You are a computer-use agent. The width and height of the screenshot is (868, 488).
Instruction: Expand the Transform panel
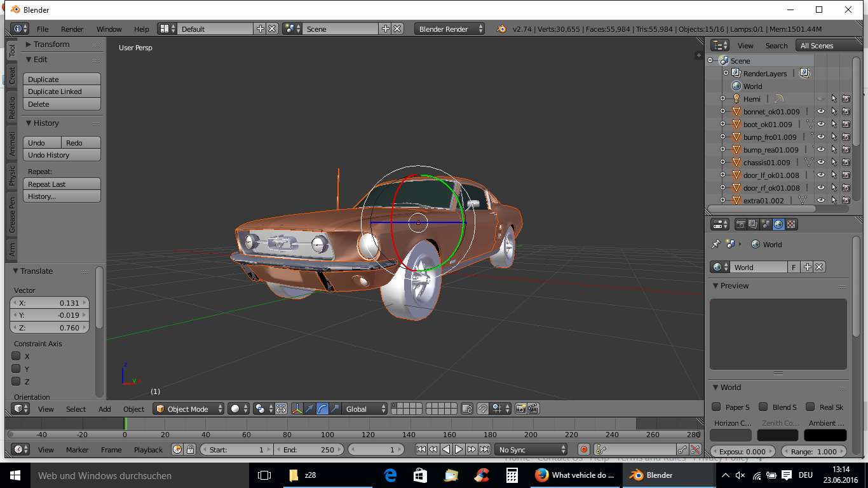(29, 44)
